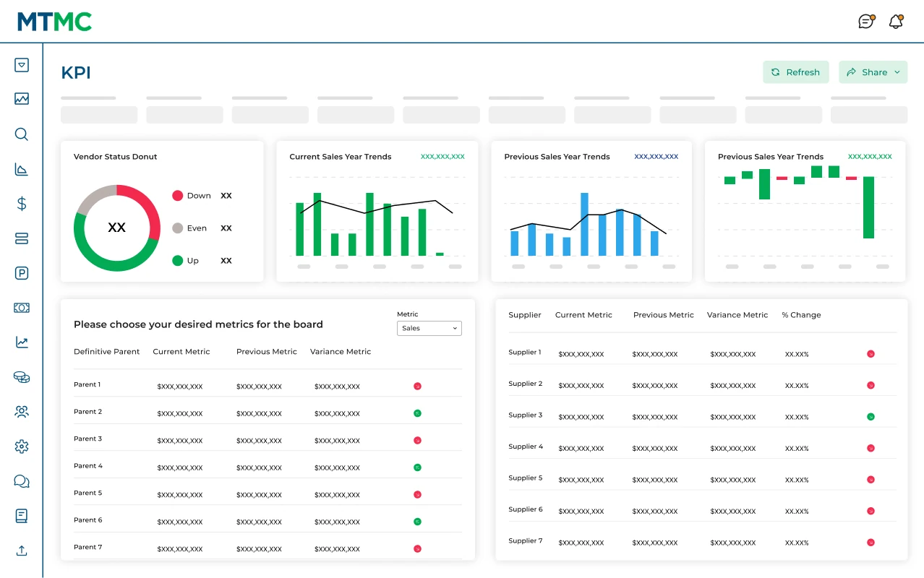Click Variance Metric header in the Parent table
Viewport: 924px width, 578px height.
pos(341,352)
